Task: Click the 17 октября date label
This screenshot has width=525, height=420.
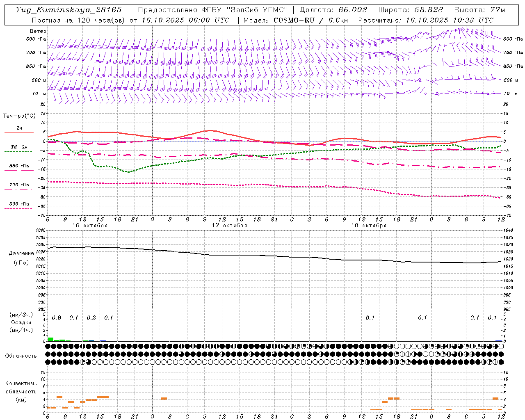Action: click(x=229, y=226)
